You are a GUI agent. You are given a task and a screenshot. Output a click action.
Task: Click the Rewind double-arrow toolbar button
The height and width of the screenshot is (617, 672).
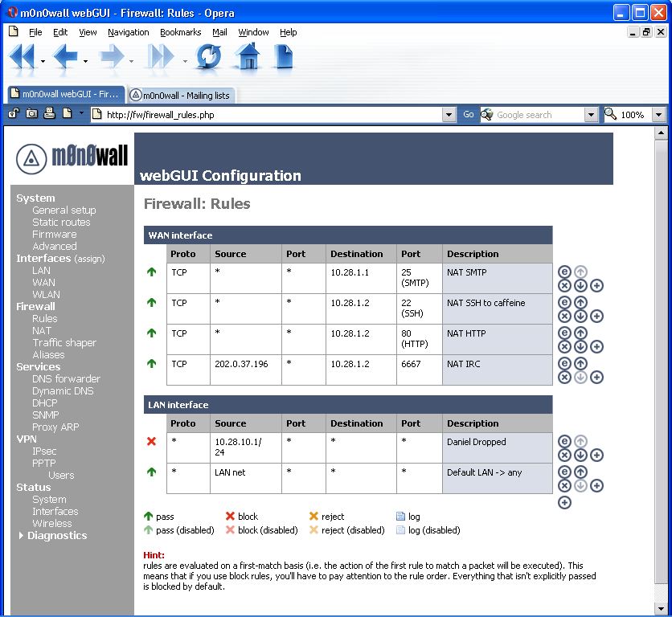click(22, 57)
